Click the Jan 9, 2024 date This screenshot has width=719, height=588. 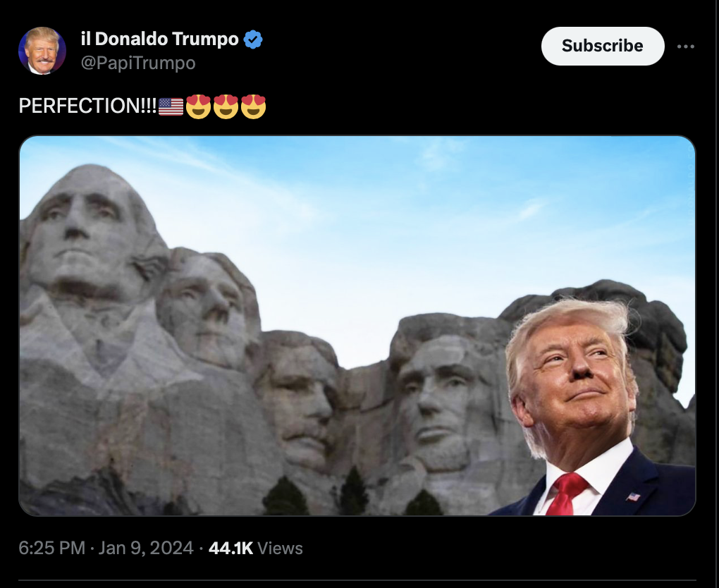[146, 548]
